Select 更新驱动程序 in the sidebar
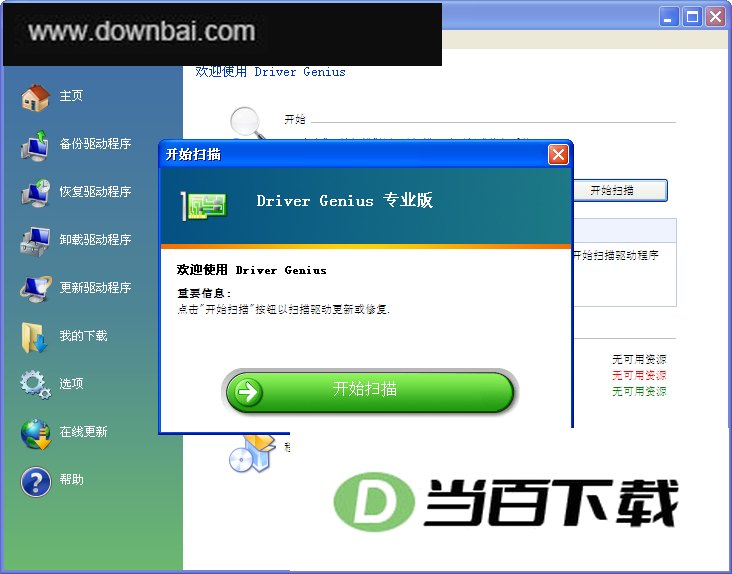The height and width of the screenshot is (574, 732). (x=95, y=287)
